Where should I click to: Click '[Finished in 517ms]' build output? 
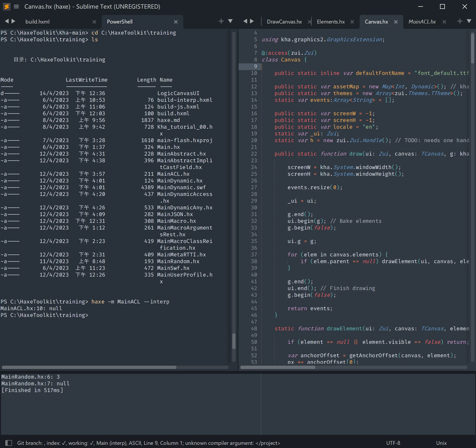click(32, 390)
